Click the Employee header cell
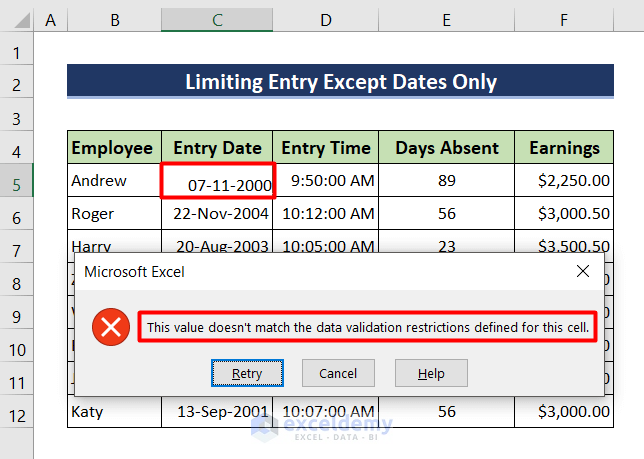The height and width of the screenshot is (459, 644). tap(113, 148)
